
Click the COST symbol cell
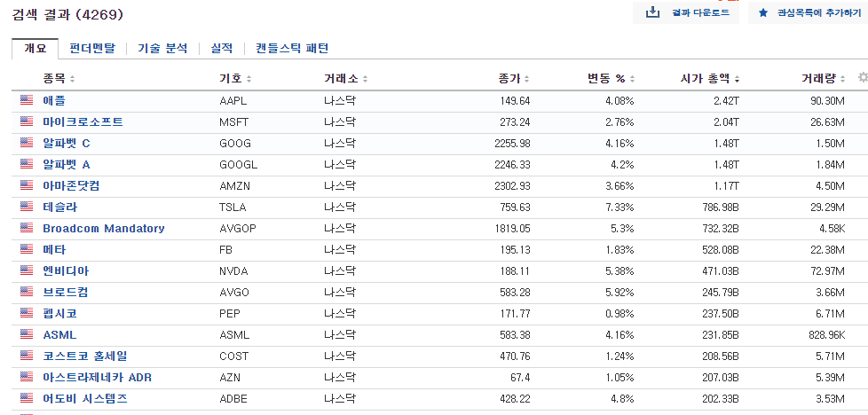(x=233, y=356)
